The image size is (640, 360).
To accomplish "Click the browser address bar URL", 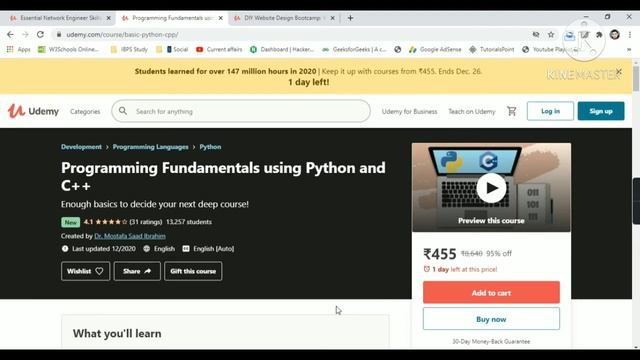I will pos(122,35).
